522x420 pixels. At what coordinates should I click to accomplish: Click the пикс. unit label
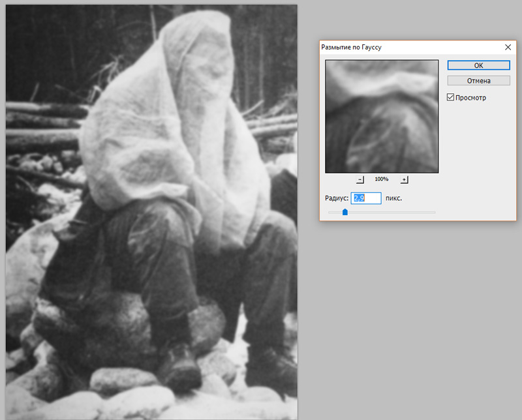pos(393,198)
